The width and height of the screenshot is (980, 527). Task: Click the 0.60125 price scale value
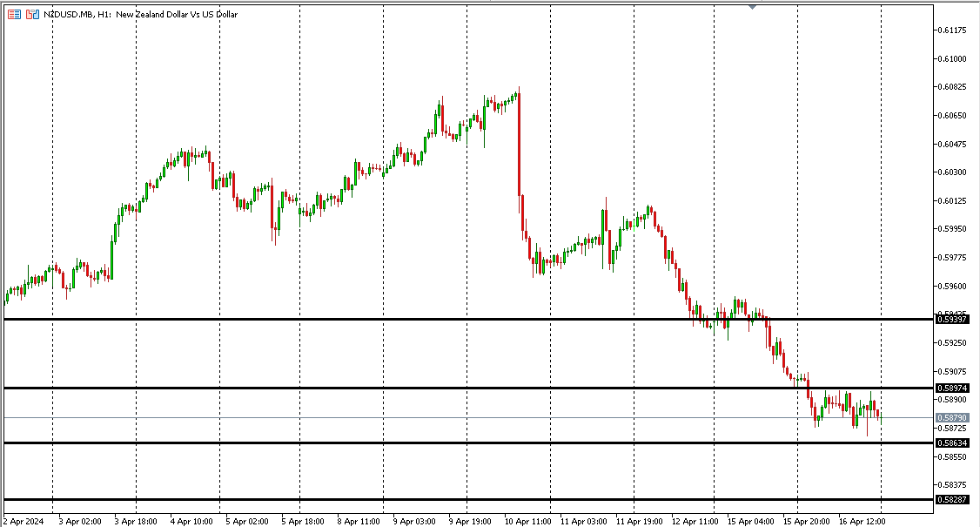coord(952,201)
